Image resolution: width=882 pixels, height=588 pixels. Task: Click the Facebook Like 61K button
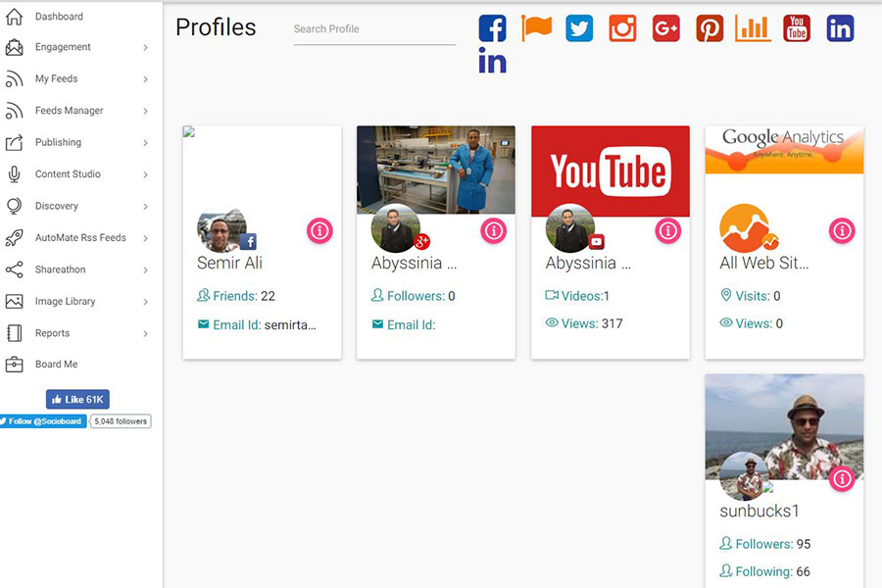click(x=77, y=400)
